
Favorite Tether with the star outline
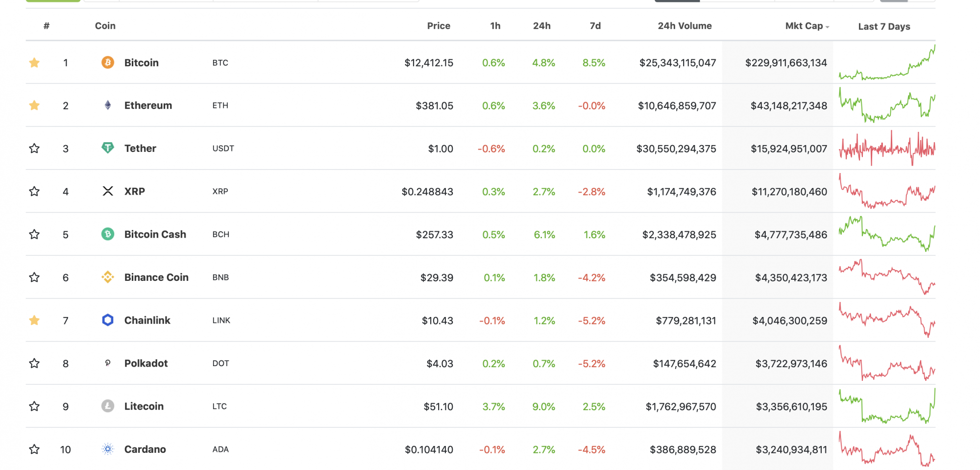click(34, 148)
